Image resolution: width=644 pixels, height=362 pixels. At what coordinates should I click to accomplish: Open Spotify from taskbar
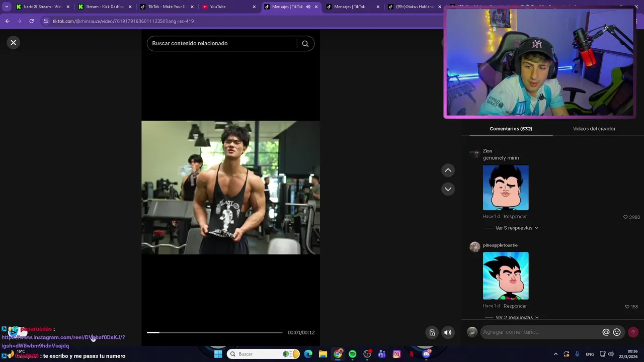click(x=352, y=354)
